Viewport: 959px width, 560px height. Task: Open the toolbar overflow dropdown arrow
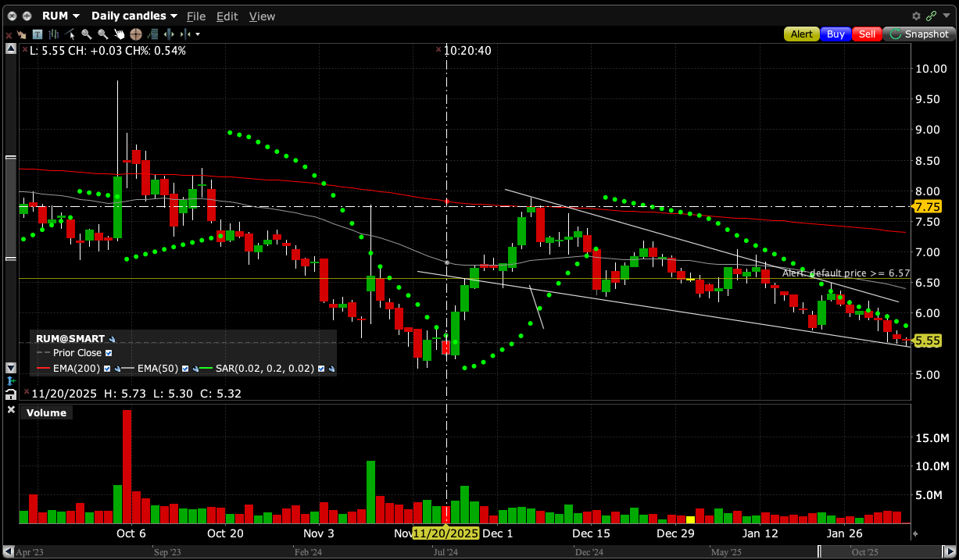tap(198, 34)
